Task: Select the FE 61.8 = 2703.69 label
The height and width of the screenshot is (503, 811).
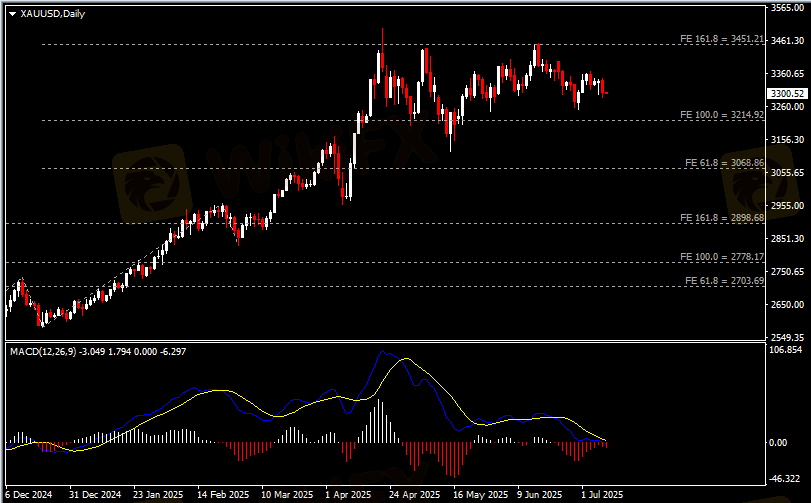Action: coord(724,281)
